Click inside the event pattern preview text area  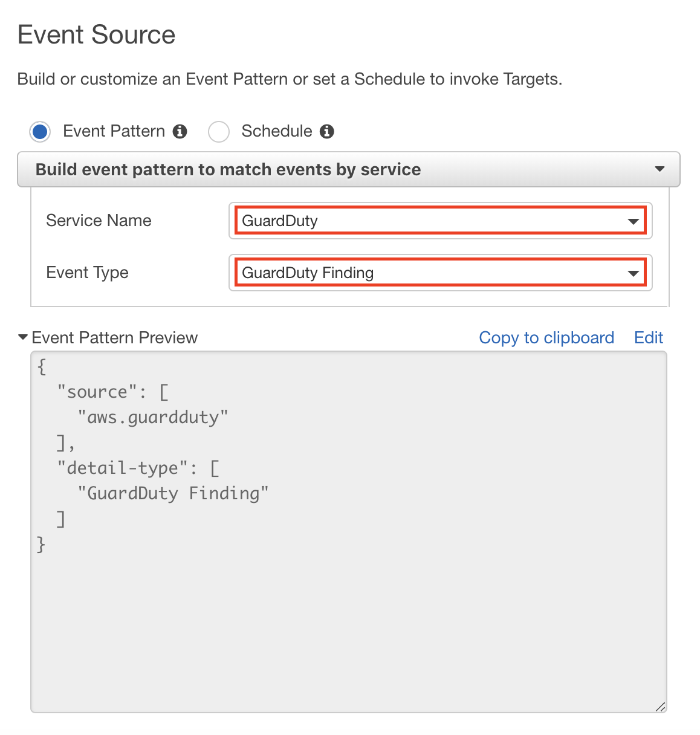click(349, 532)
